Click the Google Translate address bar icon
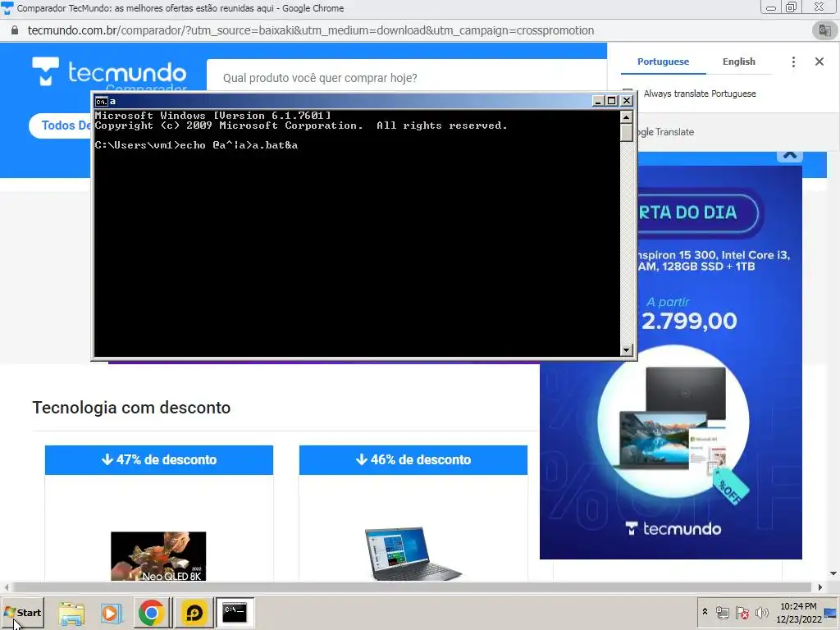Viewport: 840px width, 630px height. (x=824, y=30)
